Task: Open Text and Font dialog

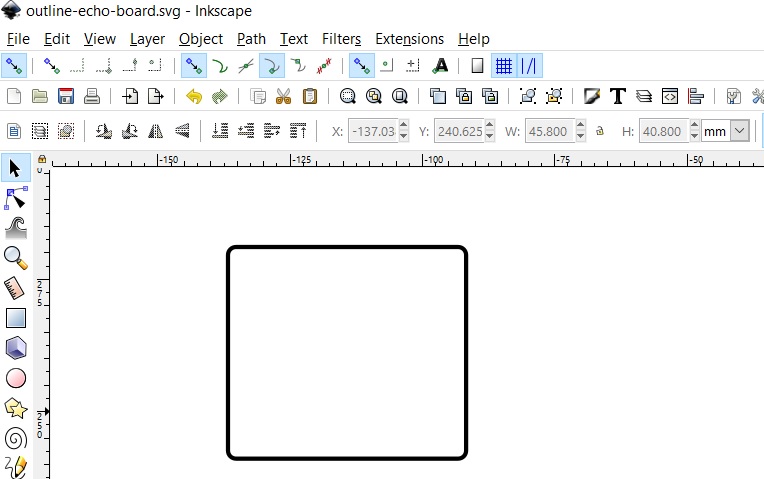Action: coord(618,96)
